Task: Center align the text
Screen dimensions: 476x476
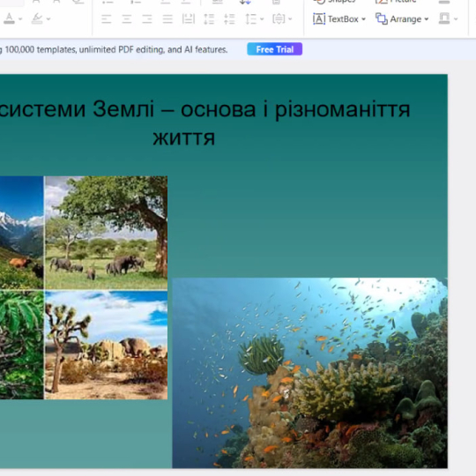Action: [x=127, y=19]
